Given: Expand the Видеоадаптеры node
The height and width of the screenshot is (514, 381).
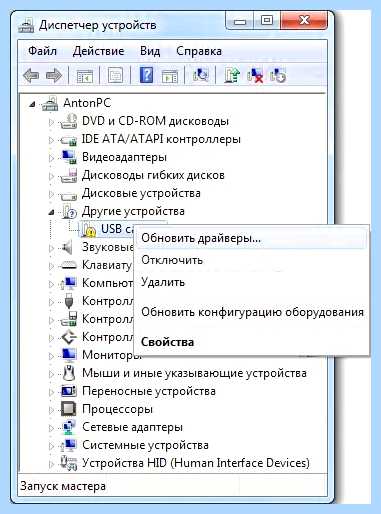Looking at the screenshot, I should [51, 158].
